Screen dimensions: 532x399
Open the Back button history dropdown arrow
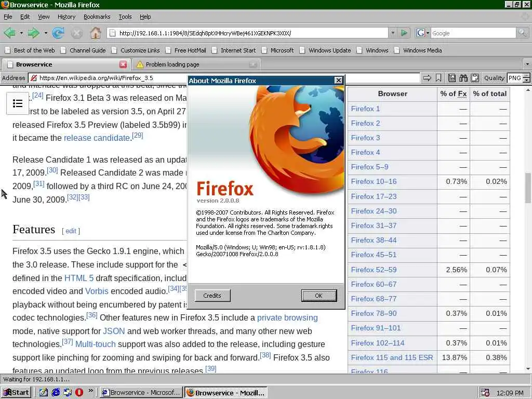click(21, 33)
